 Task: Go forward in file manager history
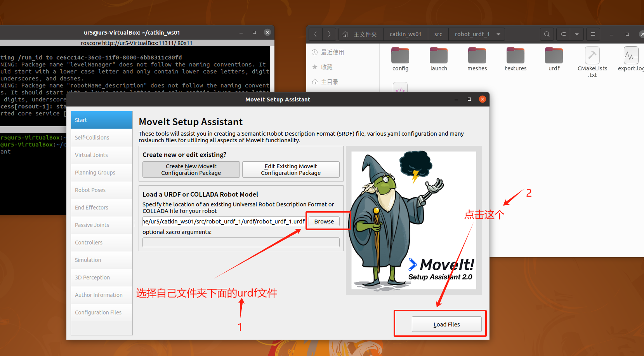click(x=329, y=34)
